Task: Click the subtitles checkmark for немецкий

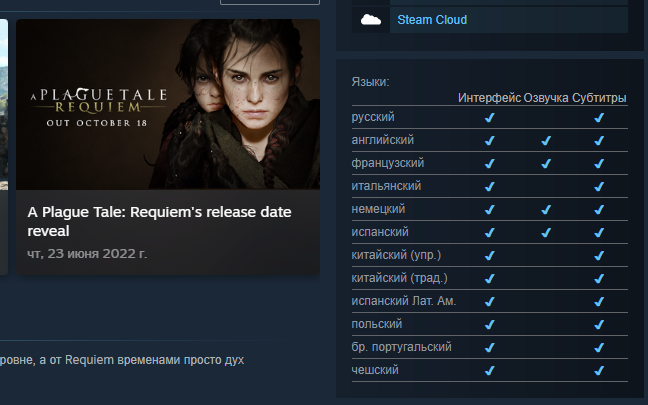Action: [x=599, y=210]
